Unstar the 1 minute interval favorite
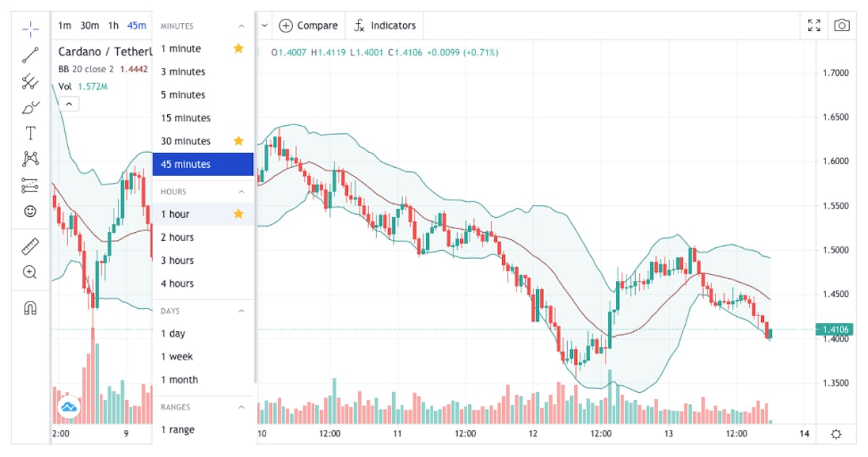 tap(238, 48)
